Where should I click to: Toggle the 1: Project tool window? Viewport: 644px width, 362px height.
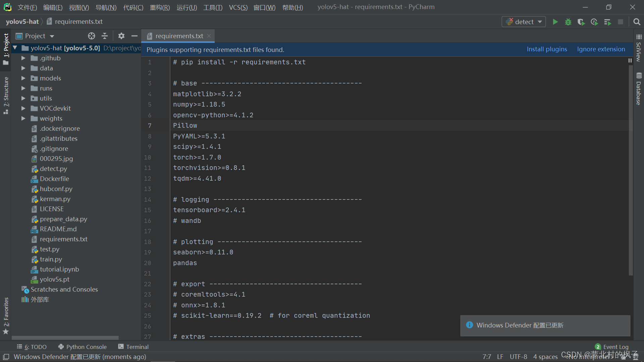click(6, 50)
